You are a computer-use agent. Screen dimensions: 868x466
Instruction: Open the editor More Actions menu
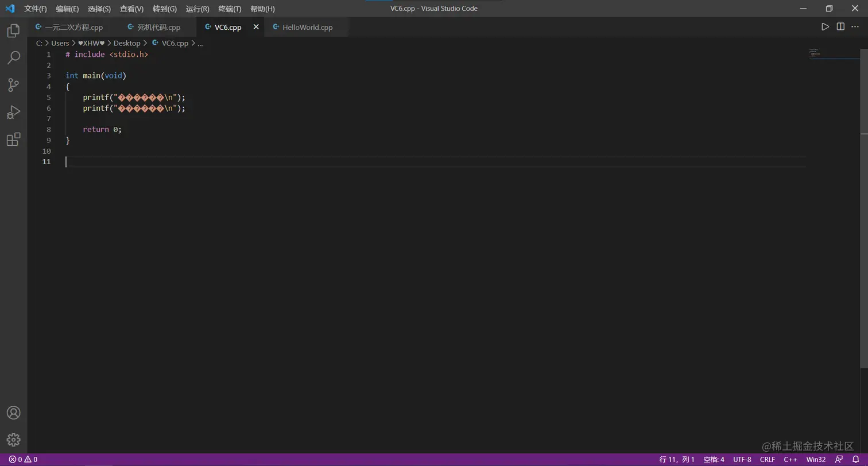point(855,27)
